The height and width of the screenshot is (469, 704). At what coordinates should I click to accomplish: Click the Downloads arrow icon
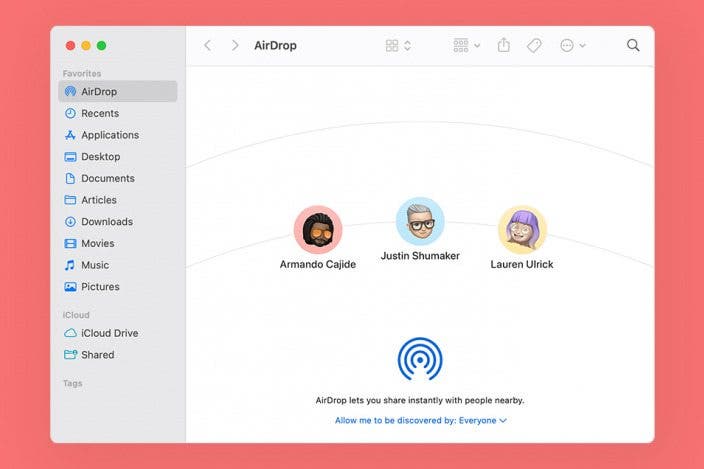[x=70, y=222]
